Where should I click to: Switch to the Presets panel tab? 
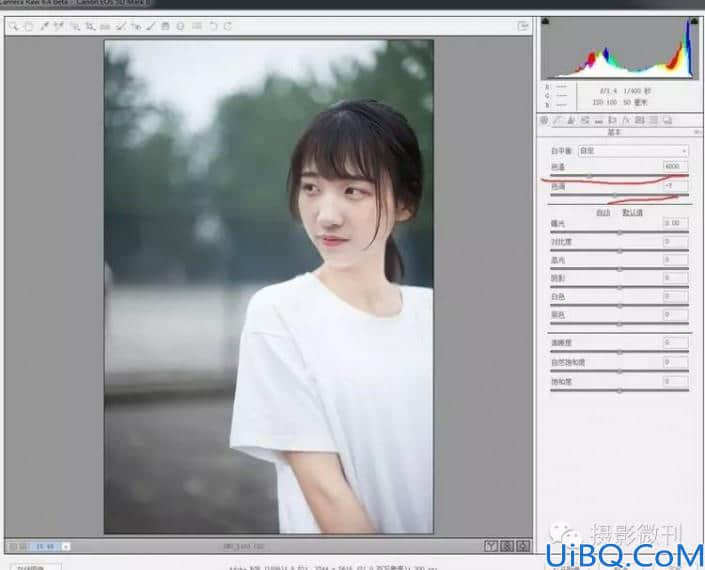pyautogui.click(x=654, y=120)
